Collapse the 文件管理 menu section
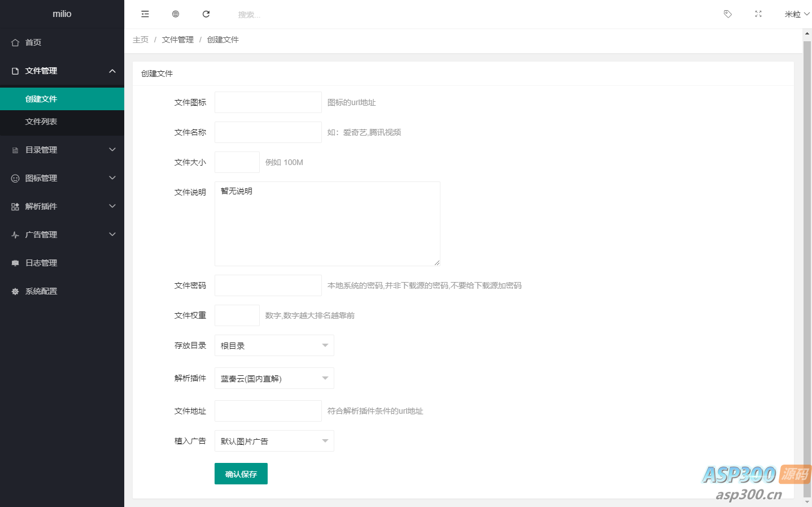 [62, 71]
